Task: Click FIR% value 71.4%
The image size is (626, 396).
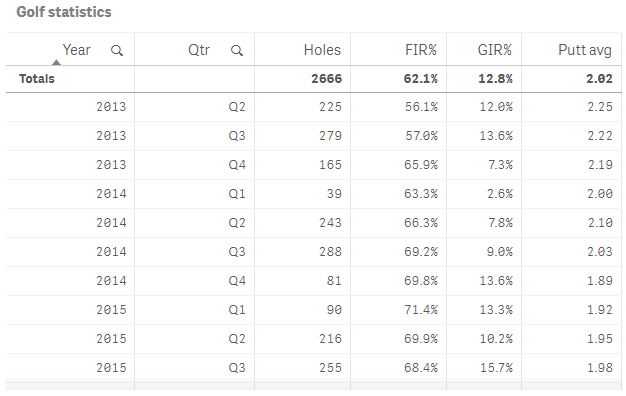Action: click(421, 310)
